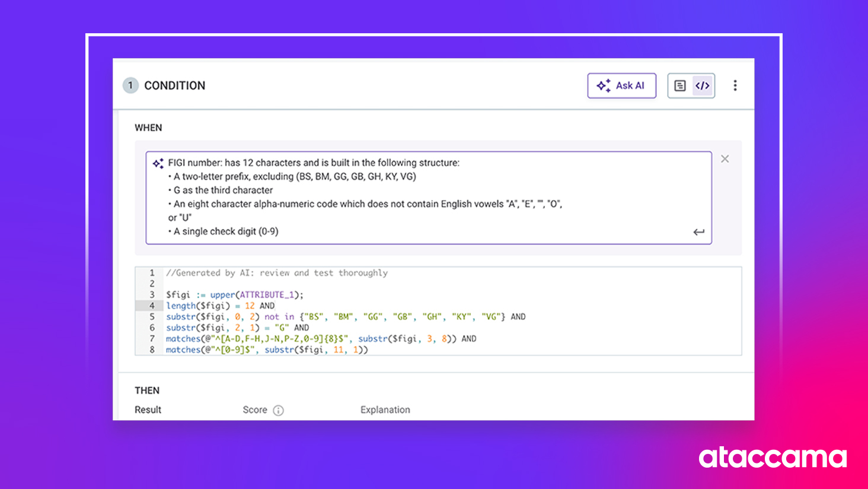Click the Score column label
Screen dimensions: 868x489
[x=254, y=410]
